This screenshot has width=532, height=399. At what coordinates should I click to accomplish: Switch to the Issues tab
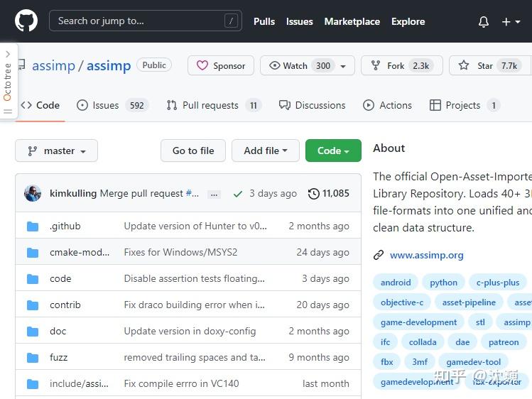[x=106, y=105]
